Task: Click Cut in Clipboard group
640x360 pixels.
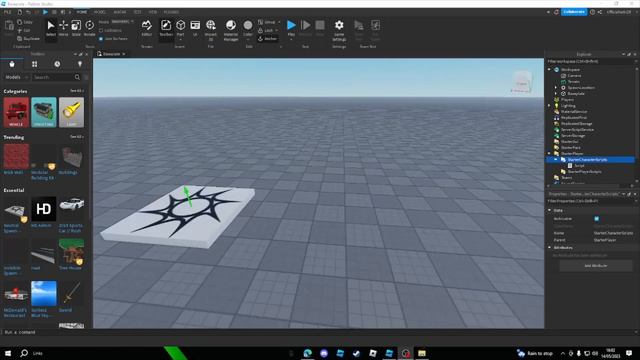Action: point(24,30)
